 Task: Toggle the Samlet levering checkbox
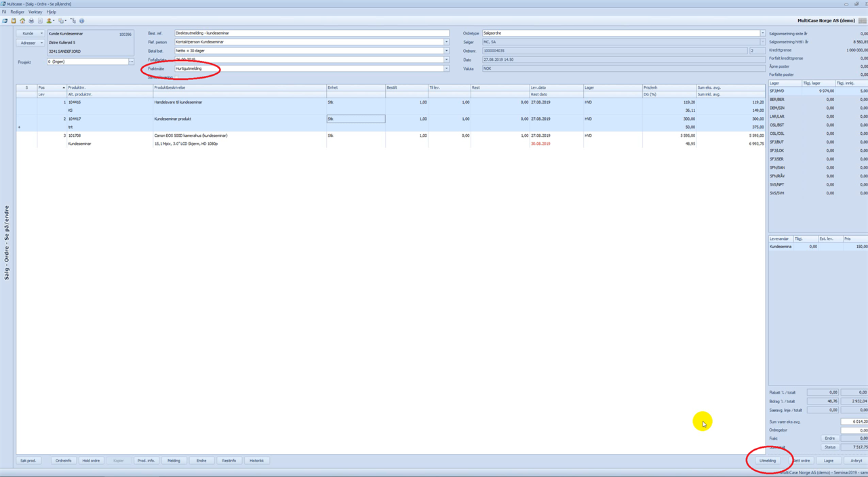click(x=177, y=77)
